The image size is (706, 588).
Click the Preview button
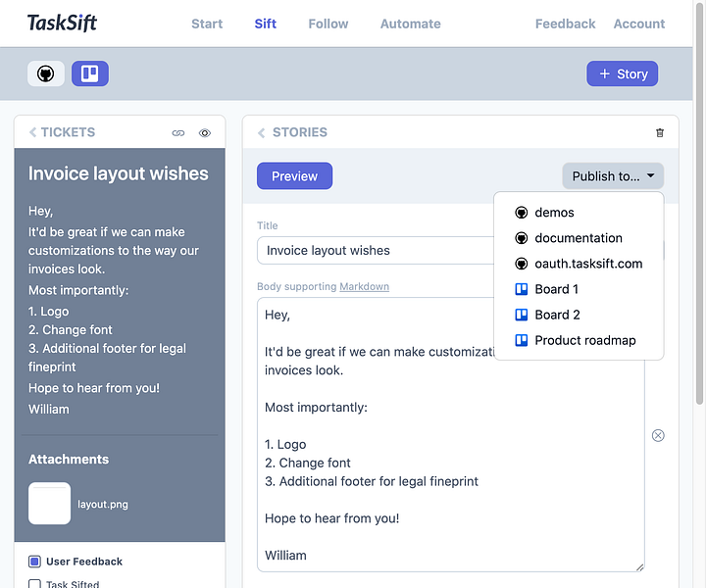294,175
